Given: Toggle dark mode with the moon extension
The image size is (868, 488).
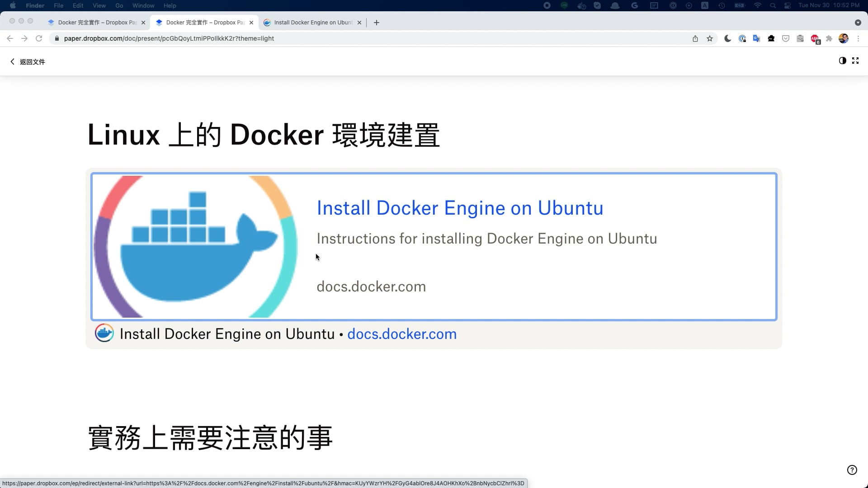Looking at the screenshot, I should pyautogui.click(x=728, y=38).
